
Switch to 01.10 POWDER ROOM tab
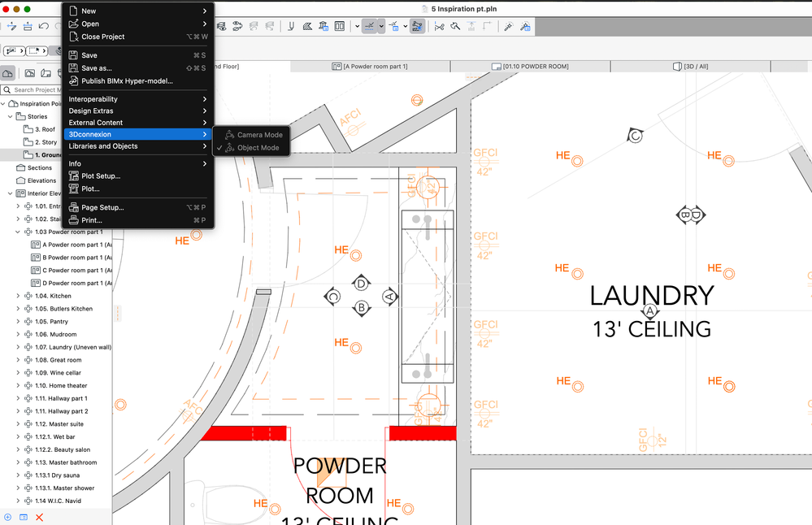point(530,67)
